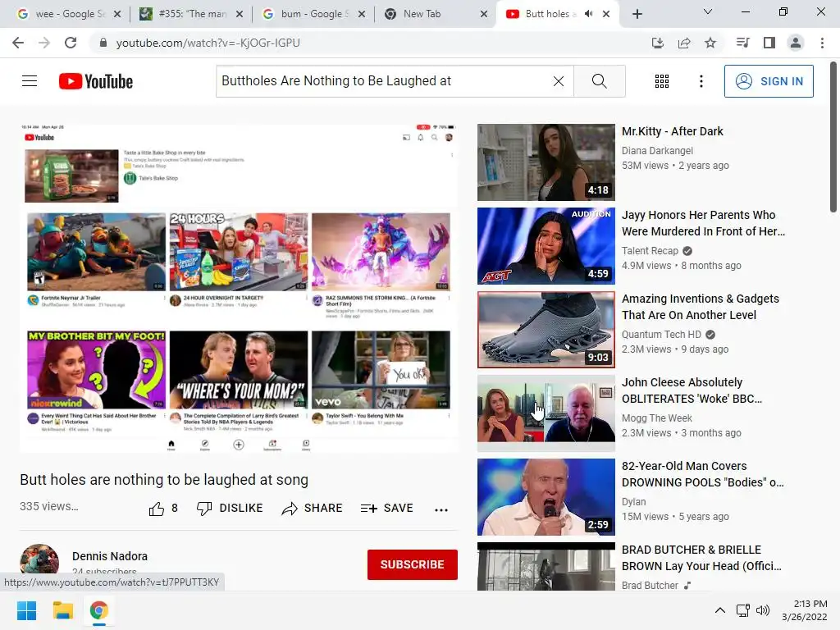Open YouTube settings three-dot menu
The width and height of the screenshot is (840, 630).
[701, 81]
